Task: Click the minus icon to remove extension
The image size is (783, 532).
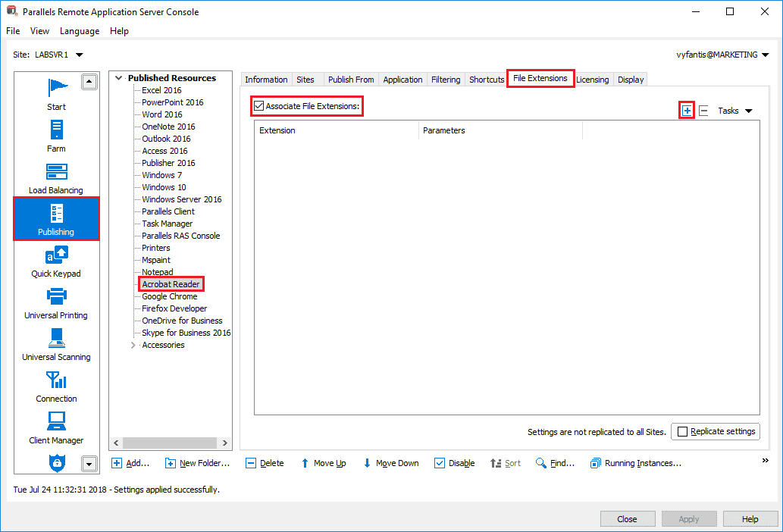Action: (x=703, y=111)
